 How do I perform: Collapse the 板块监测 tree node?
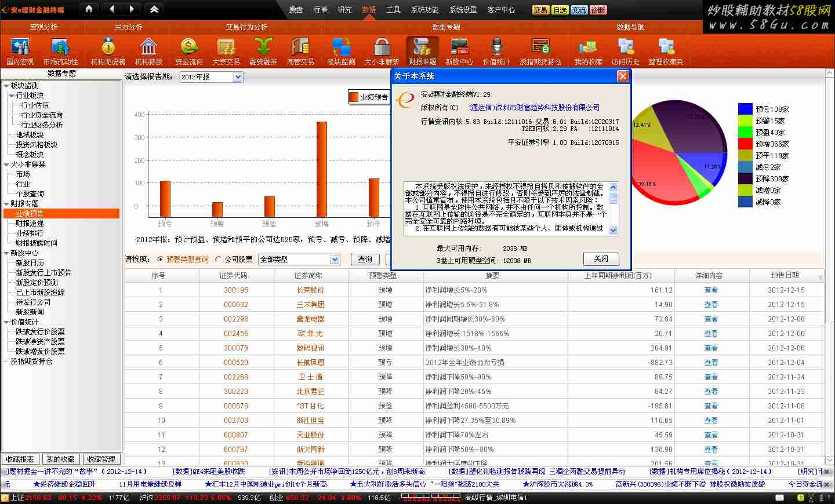(x=6, y=86)
